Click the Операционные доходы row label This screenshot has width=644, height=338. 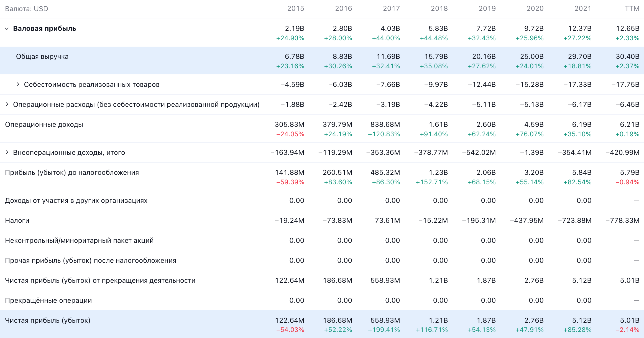pos(44,125)
